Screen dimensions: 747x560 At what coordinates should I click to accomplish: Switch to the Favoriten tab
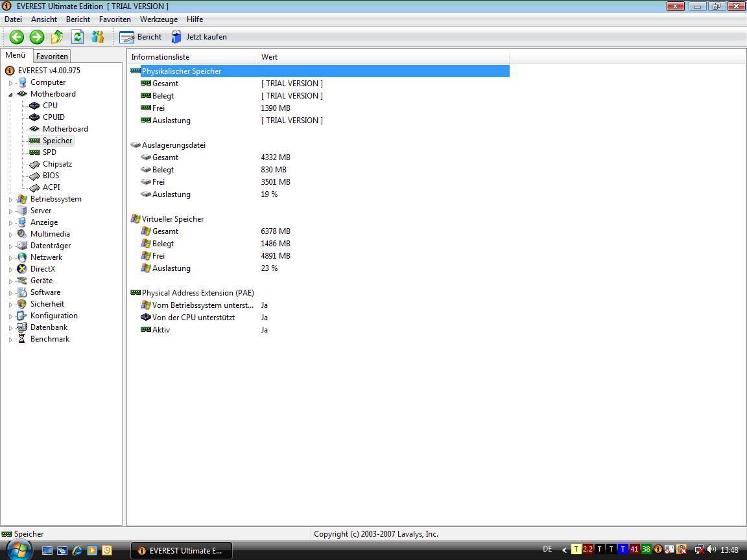[52, 56]
